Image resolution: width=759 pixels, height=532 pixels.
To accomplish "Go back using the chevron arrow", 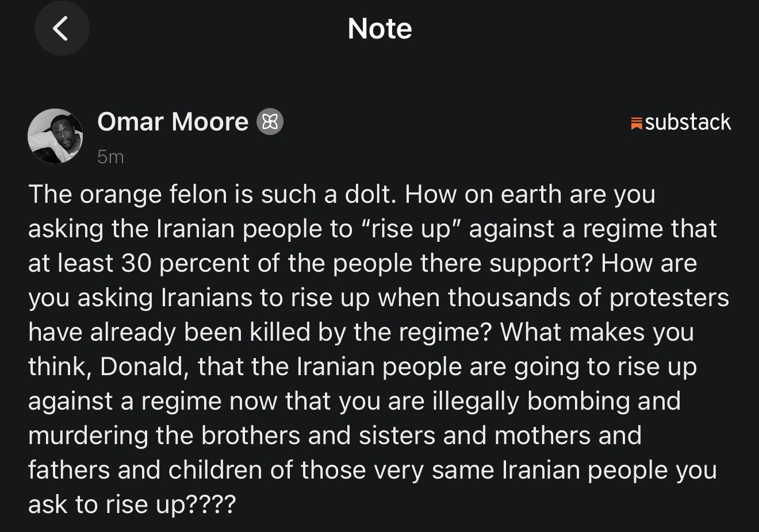I will coord(62,28).
